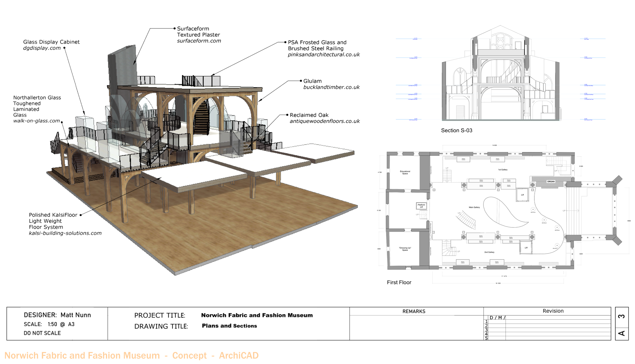Open antiquewoodenfloors.co.uk link

click(324, 121)
